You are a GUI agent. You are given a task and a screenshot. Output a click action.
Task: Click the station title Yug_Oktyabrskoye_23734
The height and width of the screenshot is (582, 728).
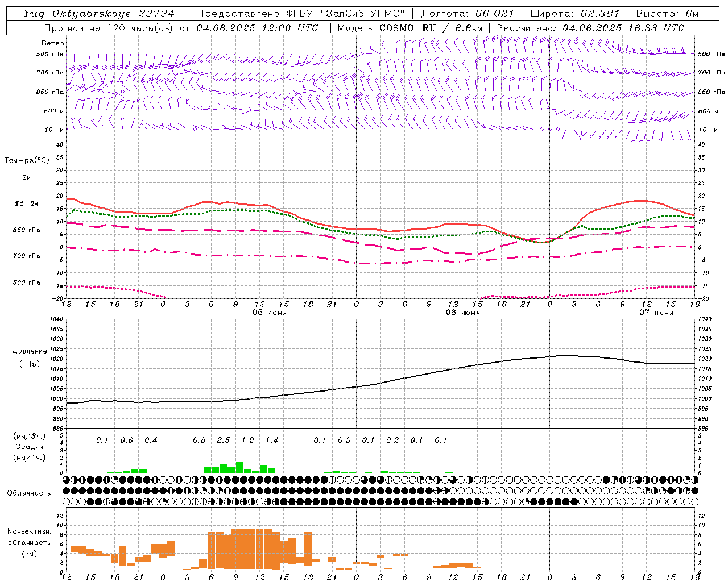coord(98,14)
